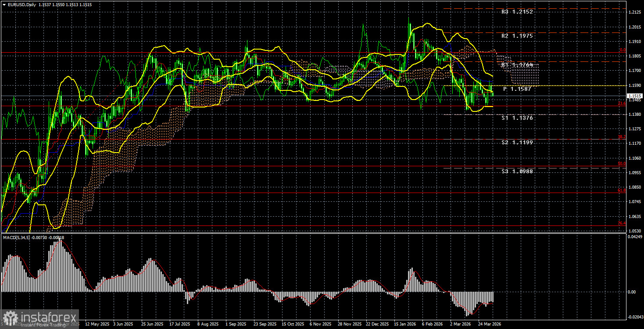644x329 pixels.
Task: Click the 1.0850 price scale value
Action: click(x=635, y=187)
